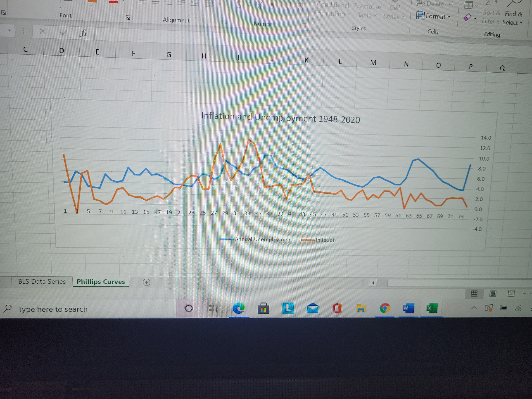The height and width of the screenshot is (399, 532).
Task: Open Excel from the taskbar
Action: pos(432,308)
